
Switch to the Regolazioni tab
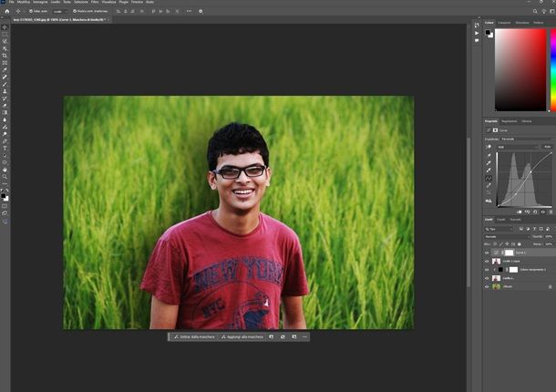click(x=510, y=121)
